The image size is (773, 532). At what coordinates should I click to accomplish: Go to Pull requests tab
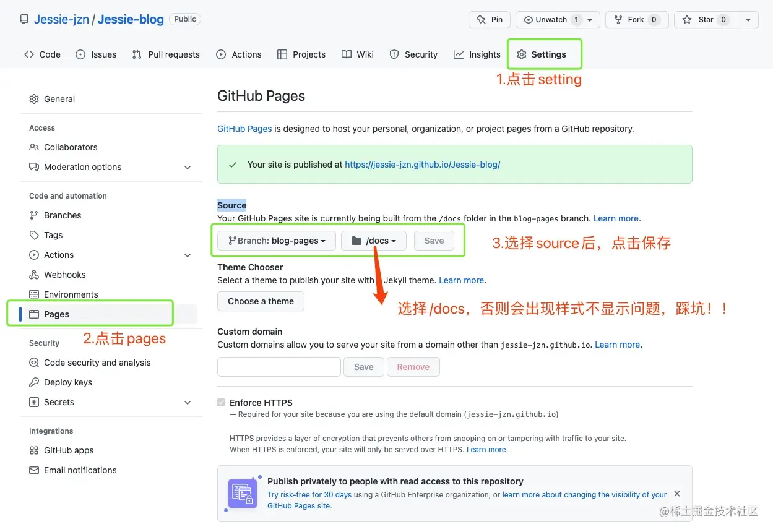click(166, 54)
